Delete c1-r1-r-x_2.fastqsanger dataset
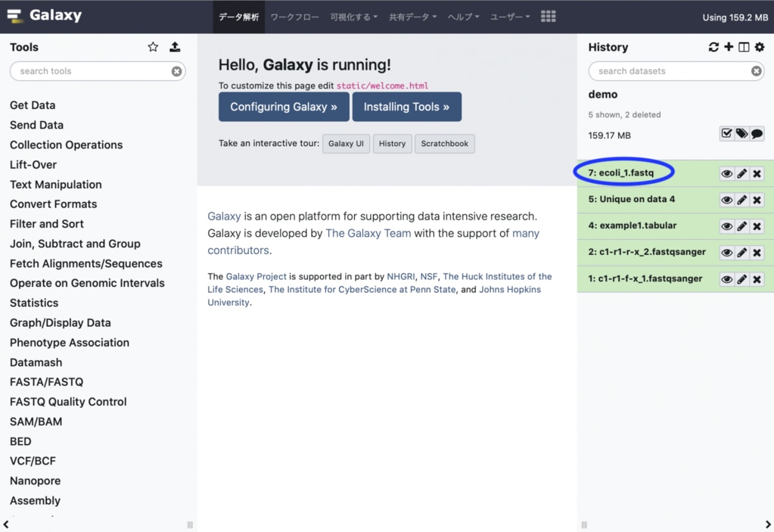 757,253
